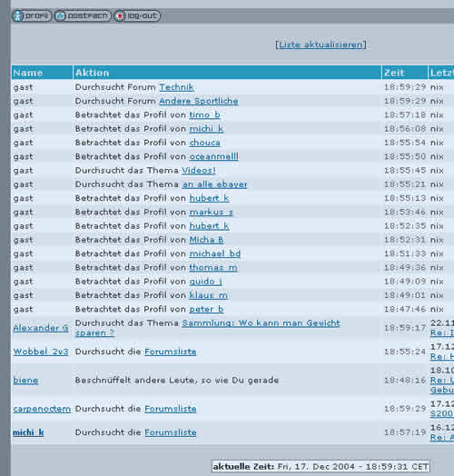454x476 pixels.
Task: Open user name link biene
Action: (25, 381)
